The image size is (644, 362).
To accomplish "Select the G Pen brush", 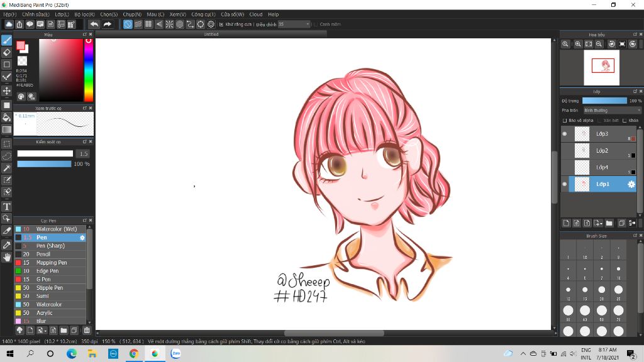I will coord(50,279).
